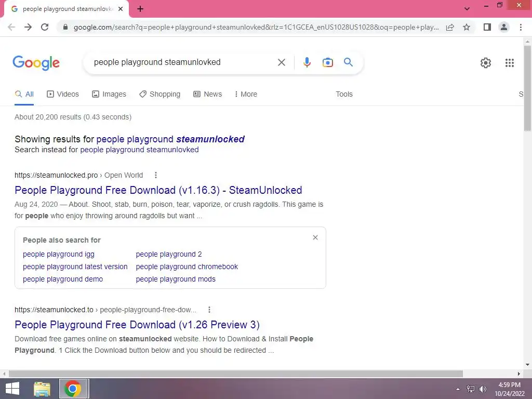532x399 pixels.
Task: Click the vertical scrollbar thumb
Action: pos(527,88)
